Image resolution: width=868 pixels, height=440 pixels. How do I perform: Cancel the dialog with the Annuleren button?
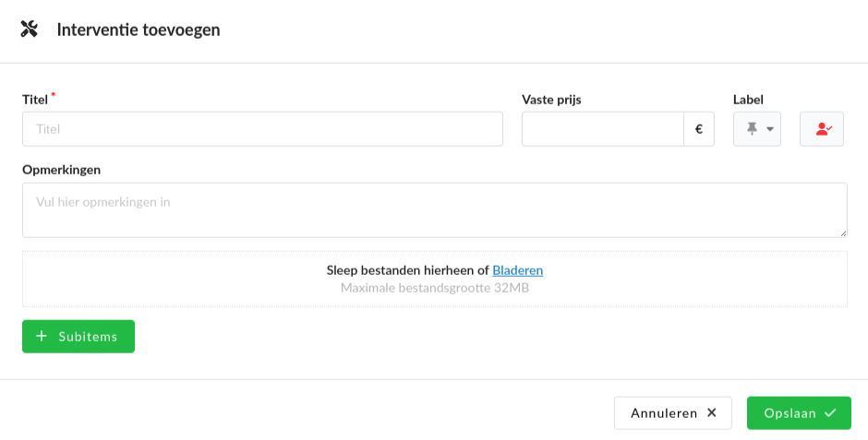pyautogui.click(x=673, y=413)
